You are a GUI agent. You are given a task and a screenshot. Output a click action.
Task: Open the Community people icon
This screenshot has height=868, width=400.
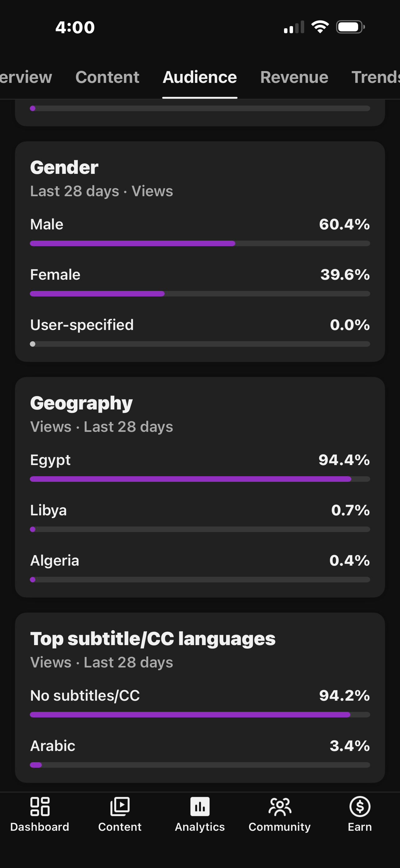pyautogui.click(x=280, y=807)
